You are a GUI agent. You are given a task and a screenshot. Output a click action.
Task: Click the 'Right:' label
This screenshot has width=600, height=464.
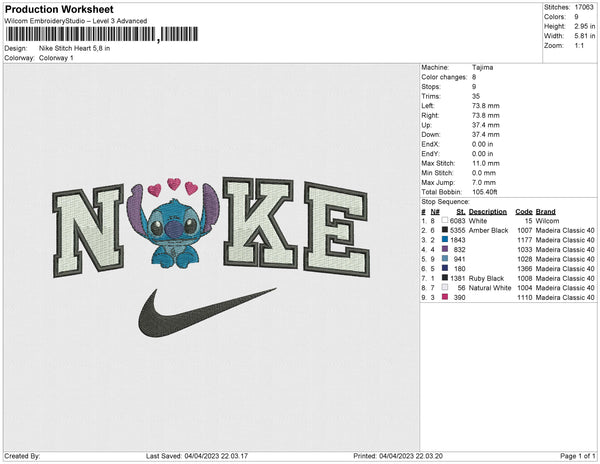pyautogui.click(x=430, y=115)
